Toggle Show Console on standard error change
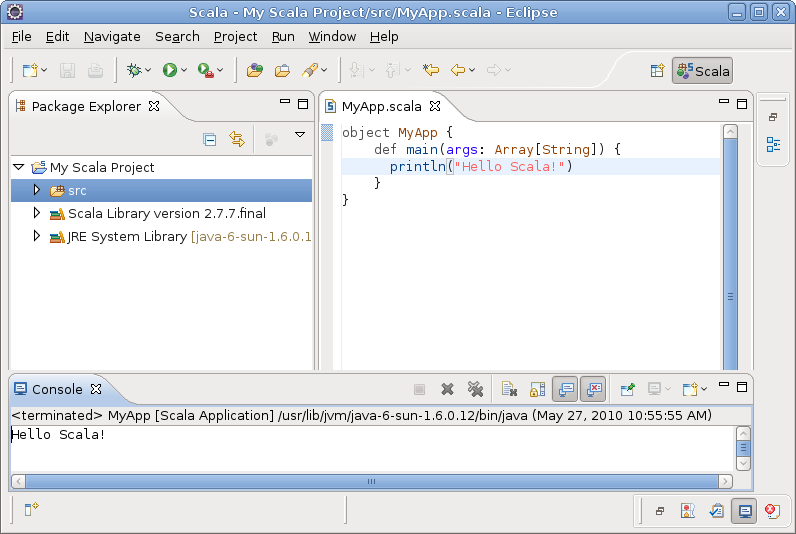 [x=593, y=389]
